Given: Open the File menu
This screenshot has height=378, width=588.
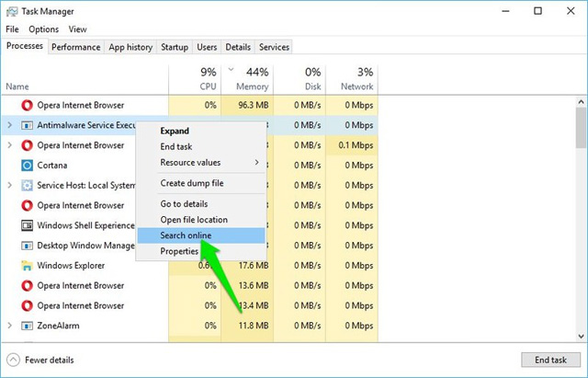Looking at the screenshot, I should point(12,29).
